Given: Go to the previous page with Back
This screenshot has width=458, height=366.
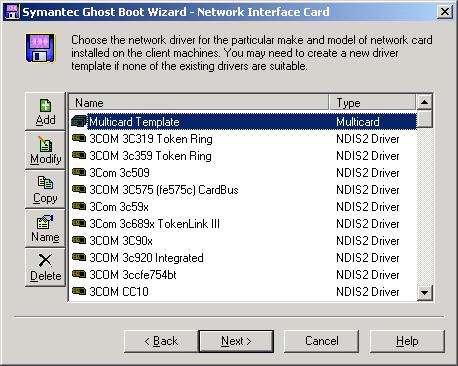Looking at the screenshot, I should click(161, 341).
